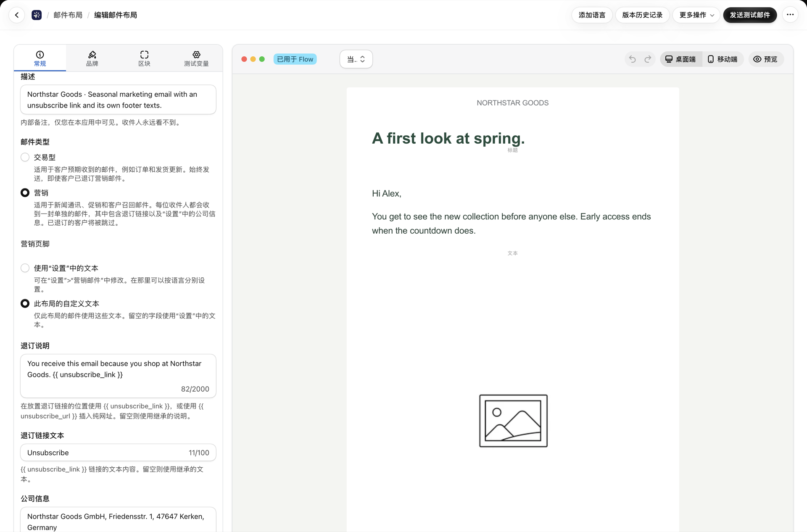Open the app logo home icon

[x=37, y=15]
